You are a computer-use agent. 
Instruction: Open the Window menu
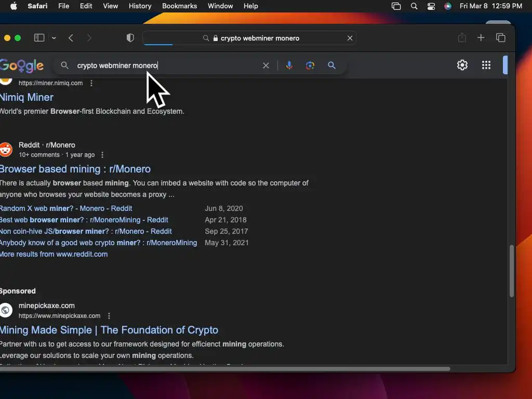[220, 6]
